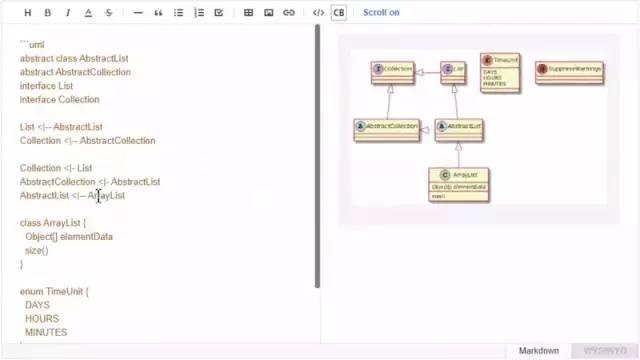
Task: Click the line 'enum TimeUnit {'
Action: [54, 291]
